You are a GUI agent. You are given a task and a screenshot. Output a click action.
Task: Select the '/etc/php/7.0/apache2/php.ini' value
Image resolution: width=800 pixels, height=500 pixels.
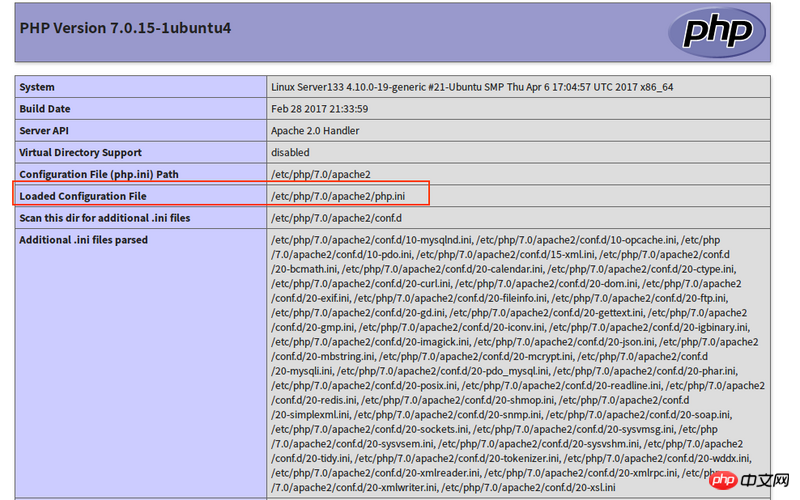(338, 196)
